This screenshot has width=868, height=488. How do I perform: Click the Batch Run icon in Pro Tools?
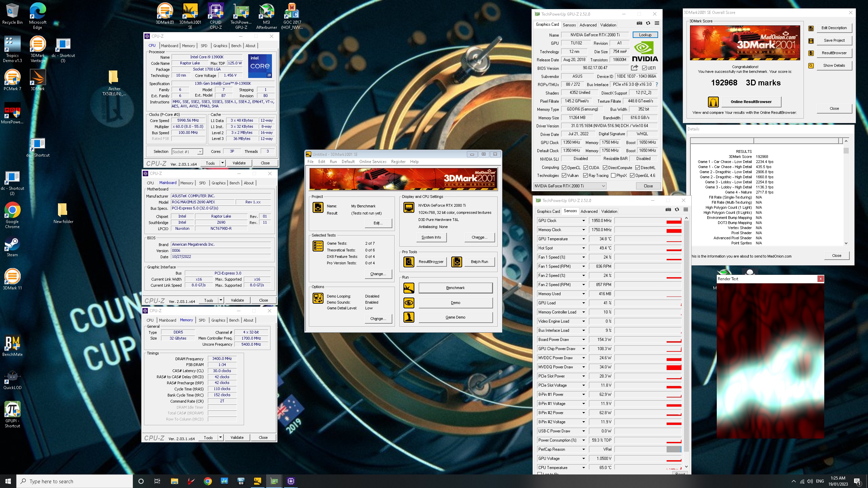pyautogui.click(x=457, y=262)
